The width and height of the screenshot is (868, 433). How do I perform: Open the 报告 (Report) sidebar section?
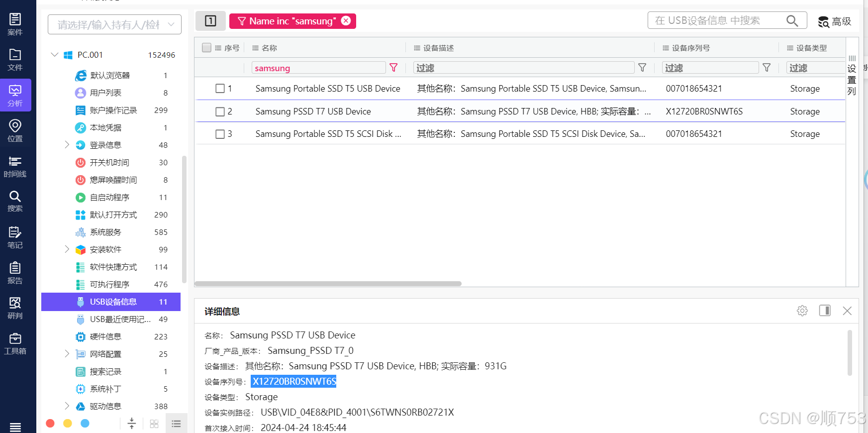tap(15, 273)
